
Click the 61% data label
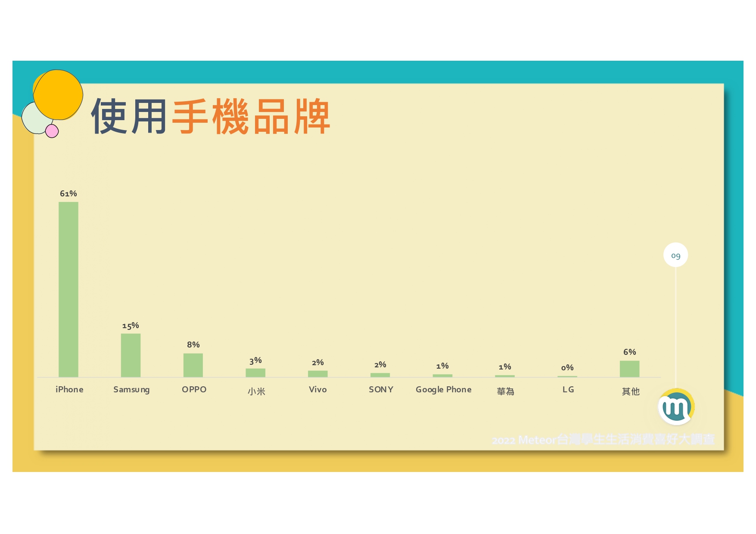pyautogui.click(x=68, y=193)
